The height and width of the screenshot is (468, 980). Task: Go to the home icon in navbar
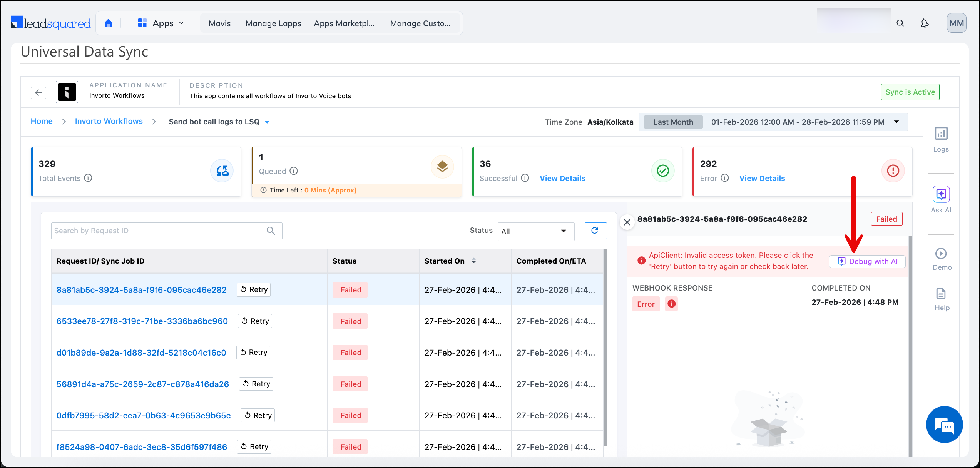109,23
